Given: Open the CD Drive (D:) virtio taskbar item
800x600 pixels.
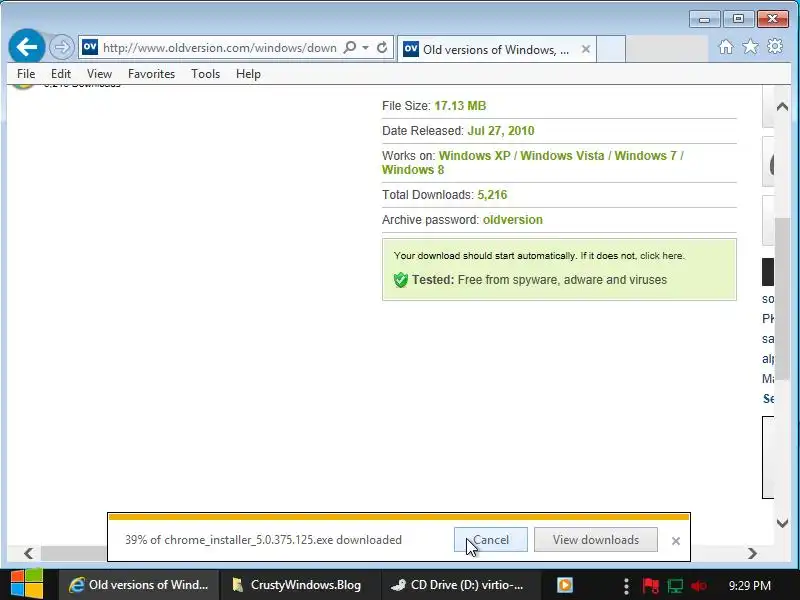Looking at the screenshot, I should tap(460, 585).
